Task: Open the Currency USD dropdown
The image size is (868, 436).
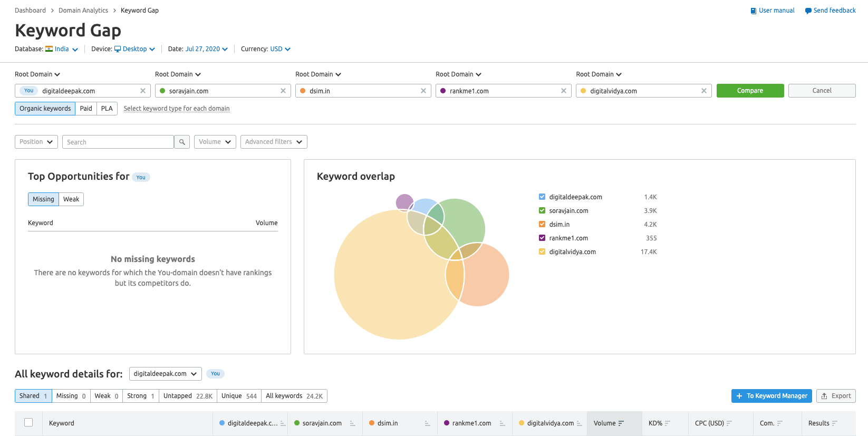Action: coord(280,49)
